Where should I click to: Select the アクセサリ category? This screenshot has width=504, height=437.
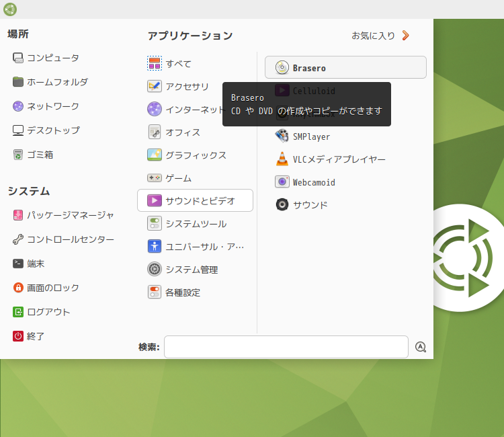click(x=195, y=86)
